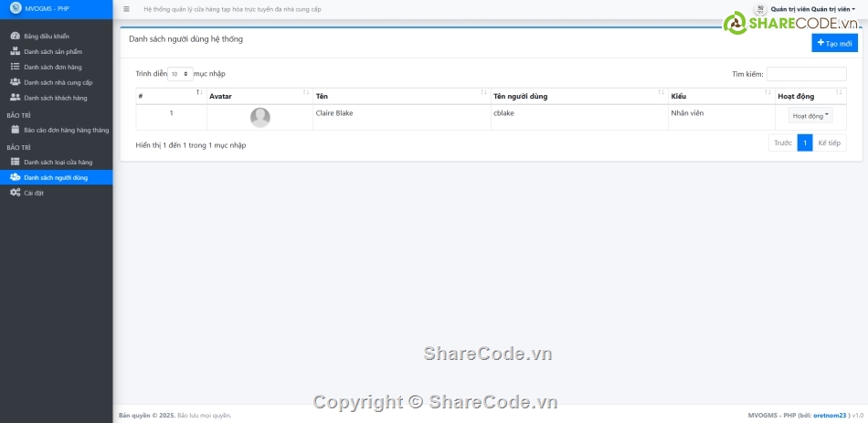Open Bảng điều khiển dashboard icon

[15, 37]
